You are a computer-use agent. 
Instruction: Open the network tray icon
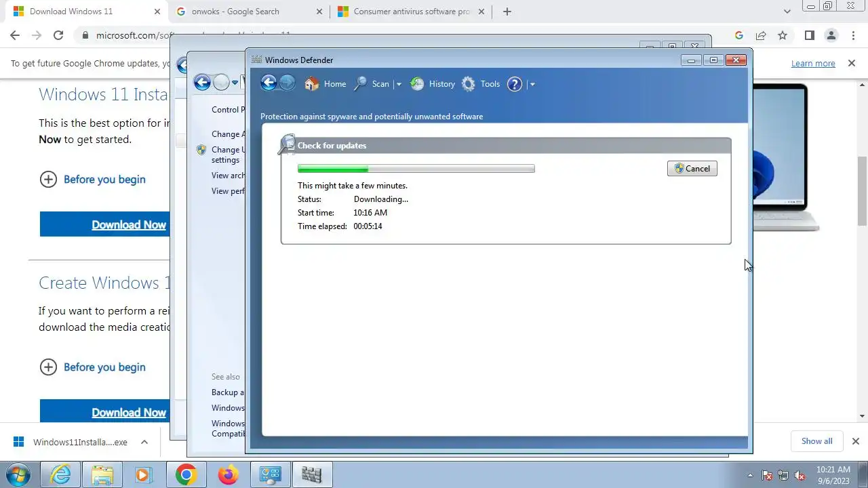tap(783, 475)
